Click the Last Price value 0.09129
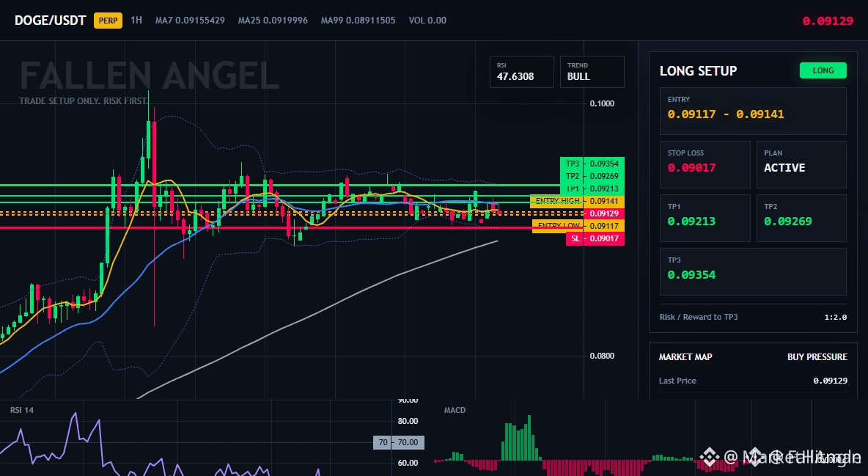 tap(830, 381)
